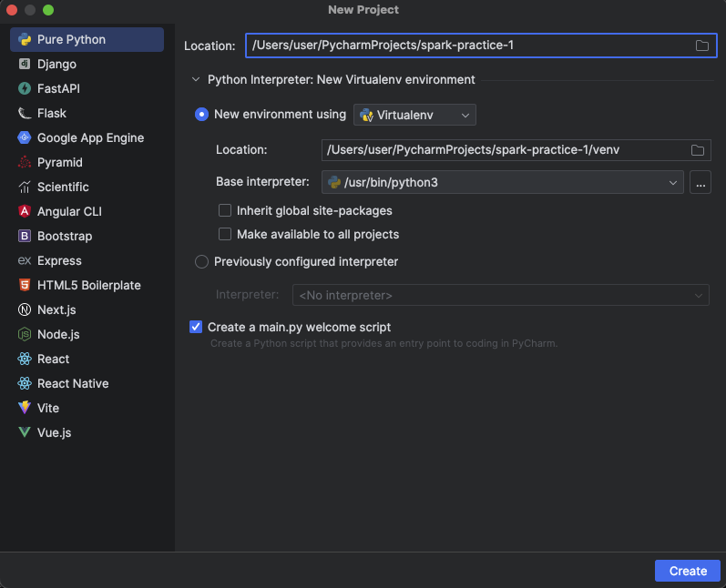Screen dimensions: 726x588
Task: Select Previously configured interpreter radio
Action: (x=201, y=261)
